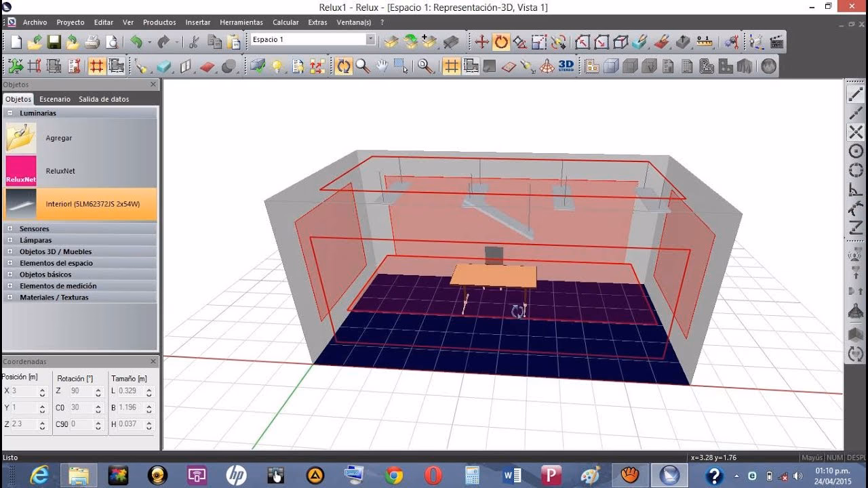Click the green Undo arrow

(x=136, y=42)
